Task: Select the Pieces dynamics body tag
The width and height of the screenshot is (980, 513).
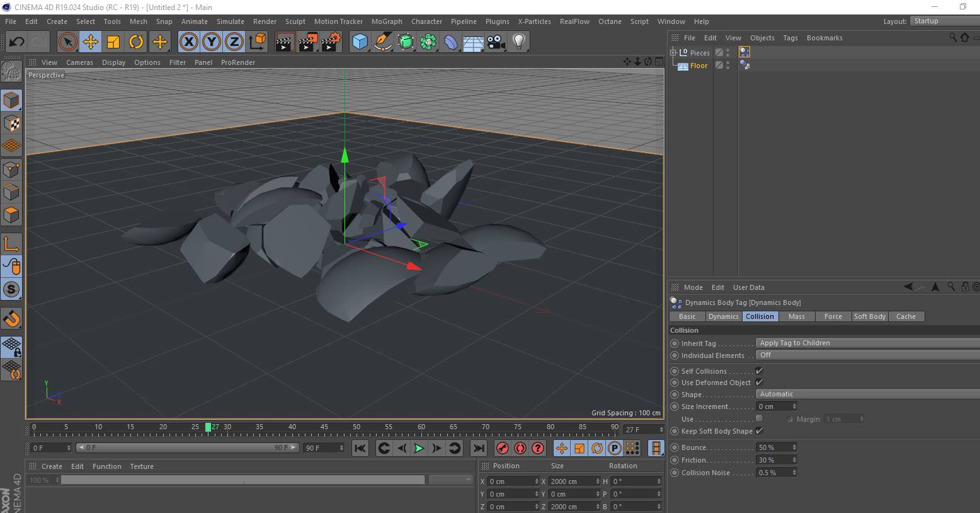Action: click(744, 52)
